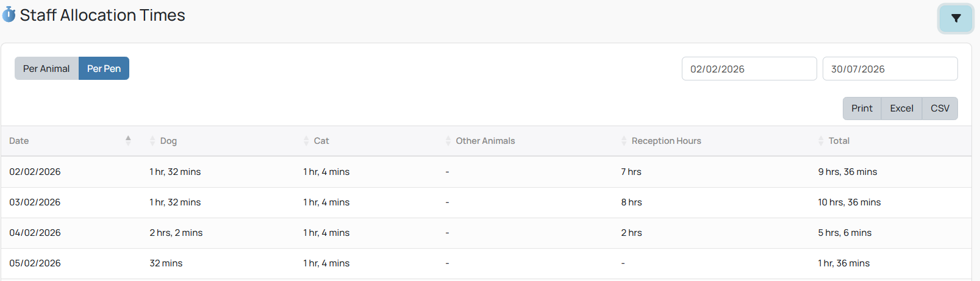Click sort arrows next to Cat column
The height and width of the screenshot is (281, 980).
click(306, 141)
